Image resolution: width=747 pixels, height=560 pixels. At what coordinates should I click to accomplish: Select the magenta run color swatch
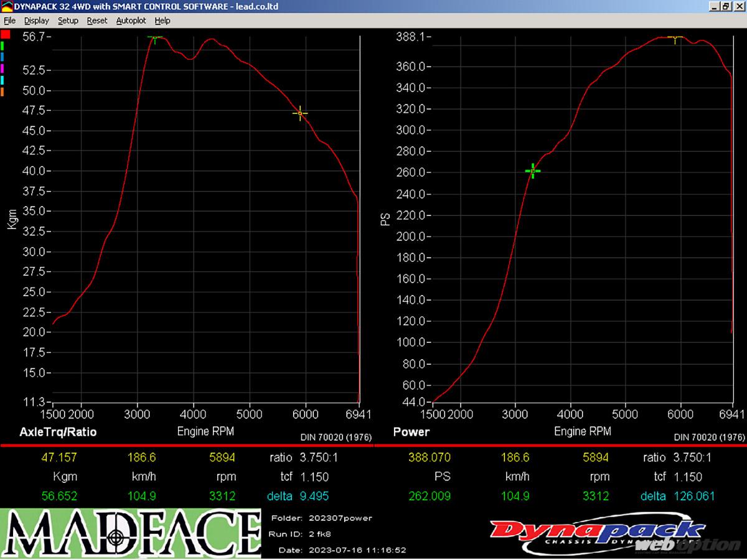(x=2, y=68)
